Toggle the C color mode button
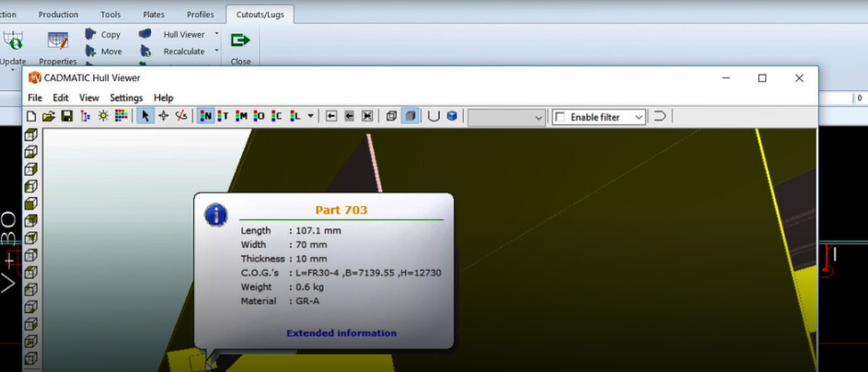Image resolution: width=868 pixels, height=372 pixels. pyautogui.click(x=276, y=116)
